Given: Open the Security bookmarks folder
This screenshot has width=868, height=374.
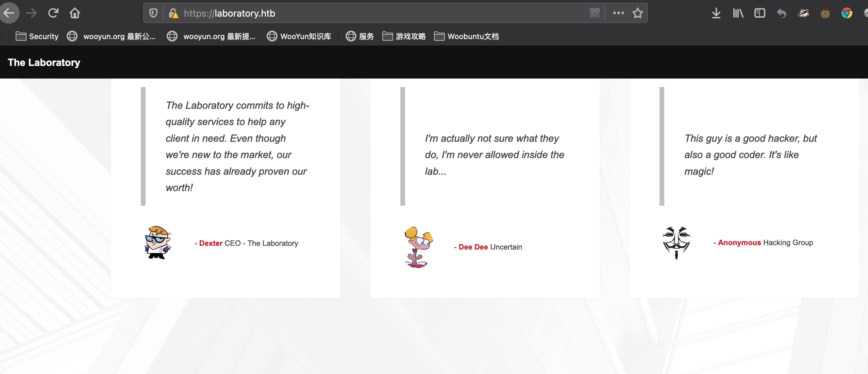Looking at the screenshot, I should click(x=37, y=36).
